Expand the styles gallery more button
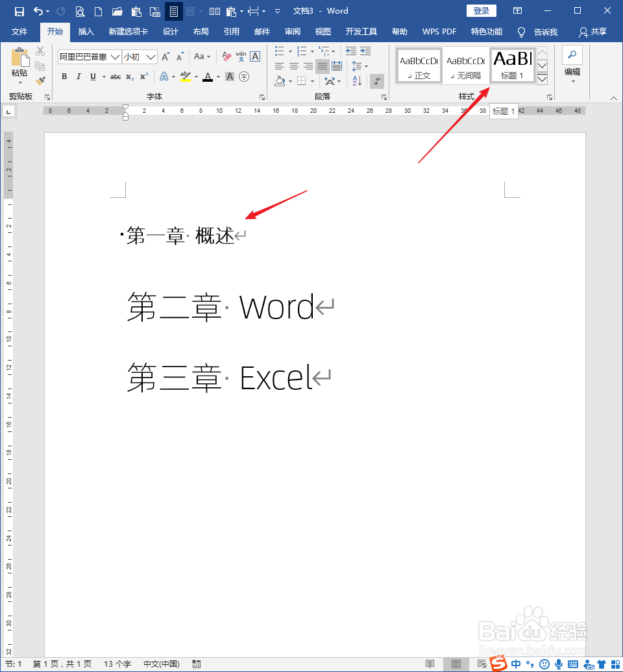 (x=542, y=79)
